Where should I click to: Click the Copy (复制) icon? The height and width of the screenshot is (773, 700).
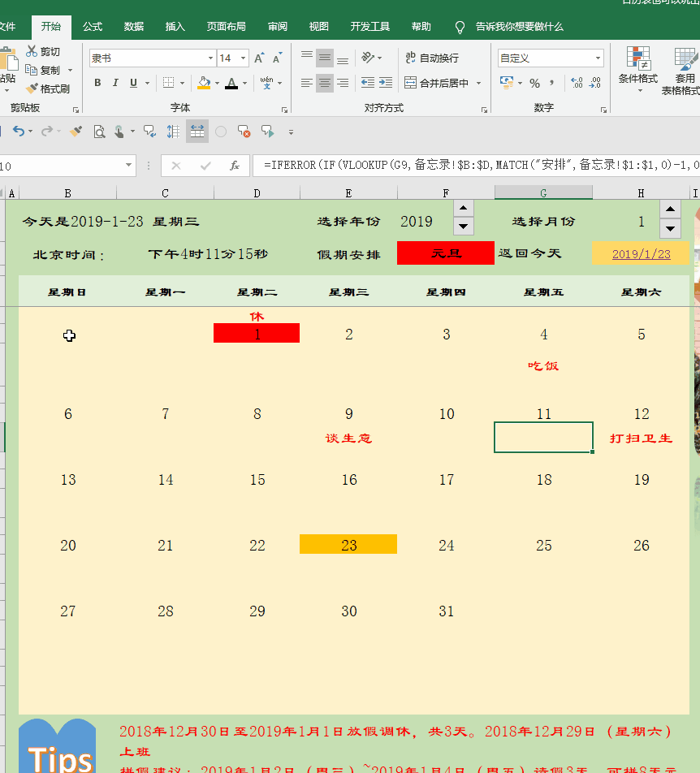coord(32,70)
